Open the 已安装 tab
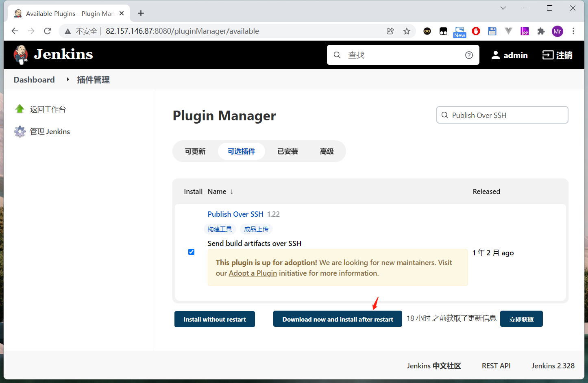Viewport: 588px width, 383px height. [287, 151]
